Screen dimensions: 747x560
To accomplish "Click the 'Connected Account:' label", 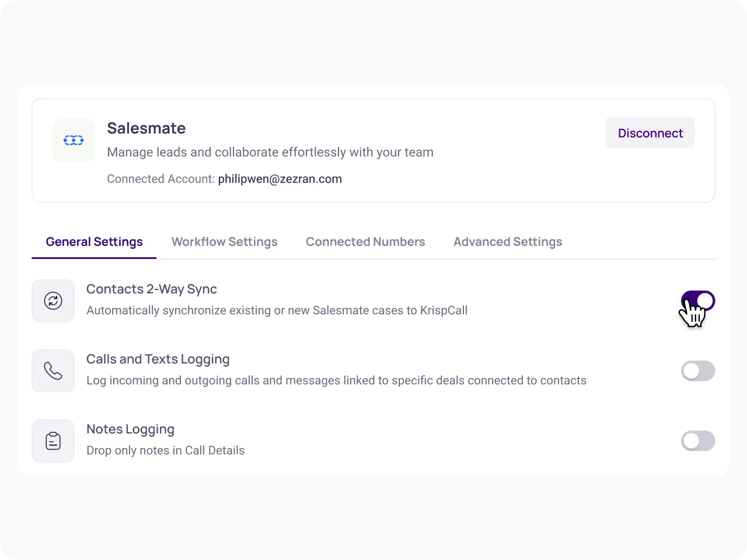I will click(x=161, y=179).
